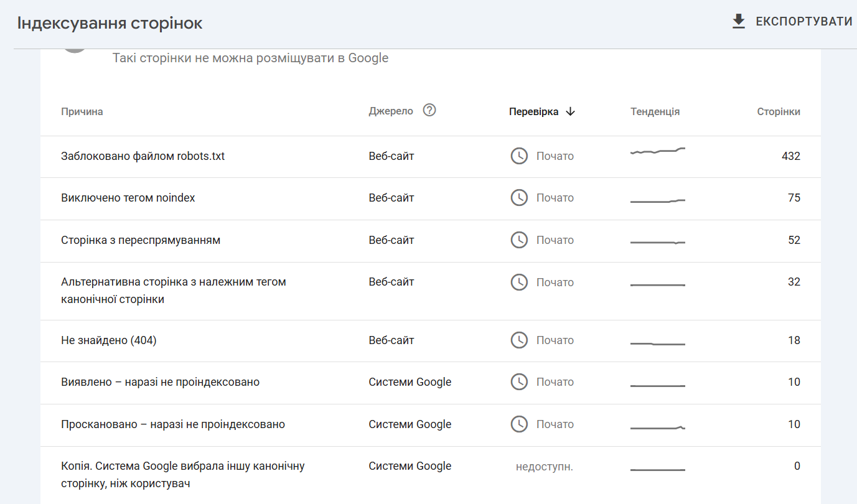Open 'Не знайдено (404)' reason

[109, 340]
